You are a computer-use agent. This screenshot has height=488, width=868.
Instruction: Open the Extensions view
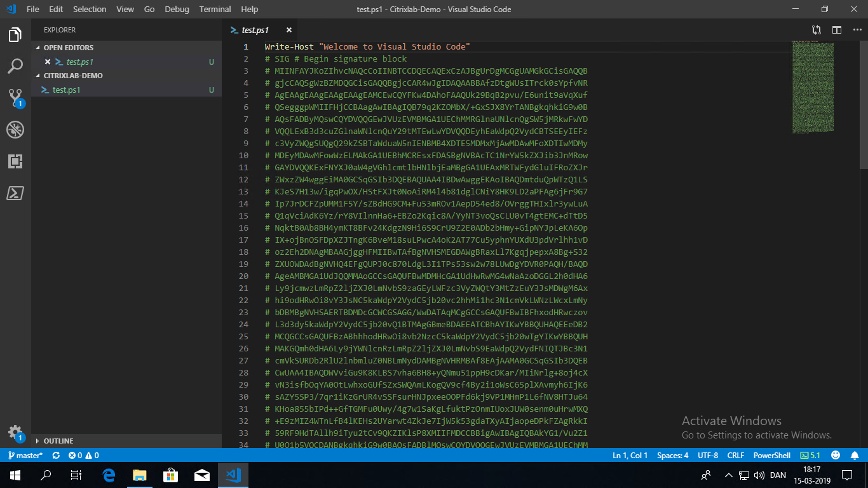point(15,161)
